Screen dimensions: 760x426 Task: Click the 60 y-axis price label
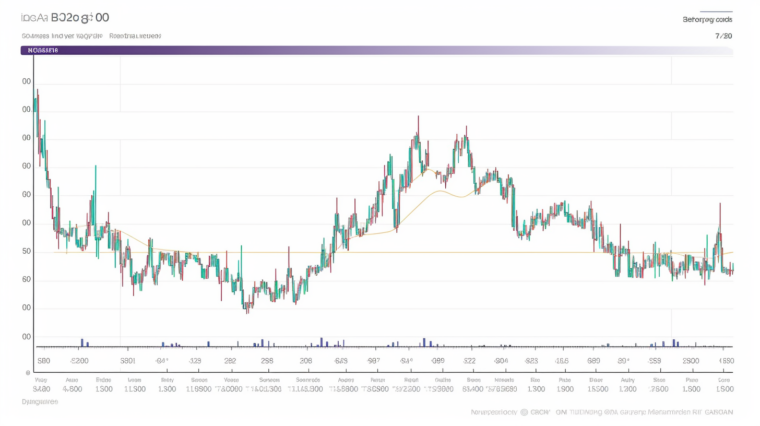26,279
